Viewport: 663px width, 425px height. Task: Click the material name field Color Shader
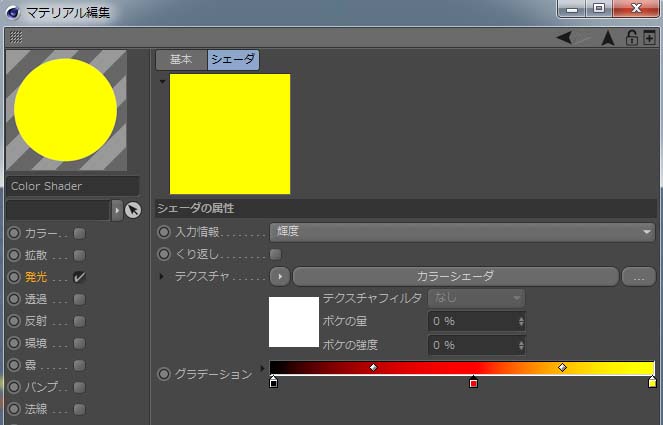[72, 186]
